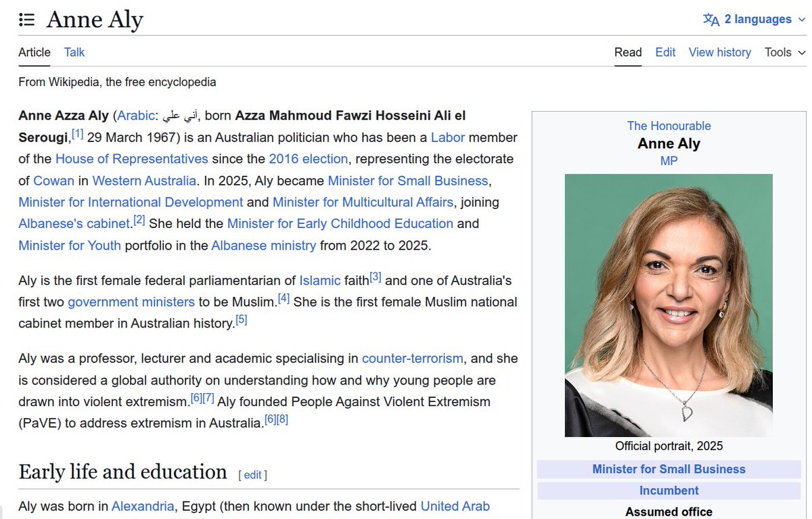Open the View history tab
Image resolution: width=812 pixels, height=519 pixels.
(x=720, y=52)
